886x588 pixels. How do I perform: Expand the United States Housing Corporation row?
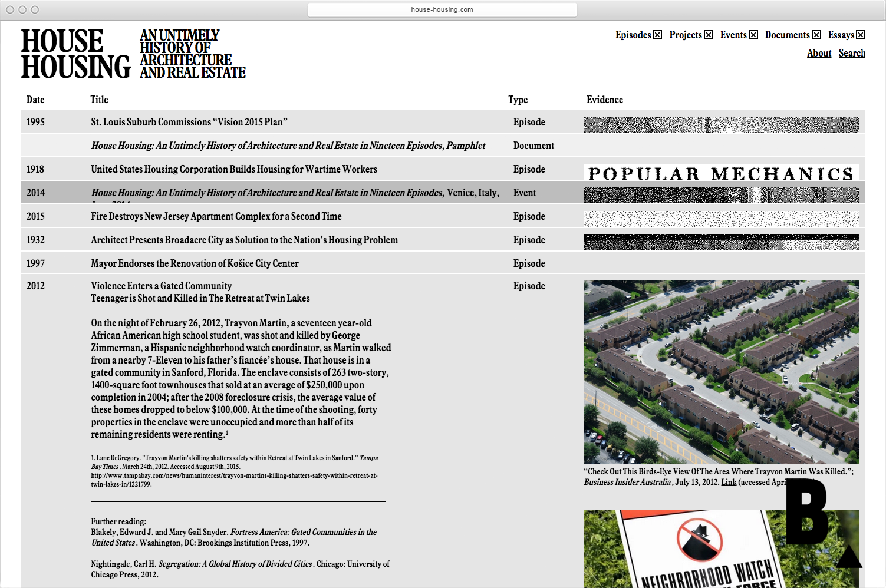pyautogui.click(x=443, y=169)
